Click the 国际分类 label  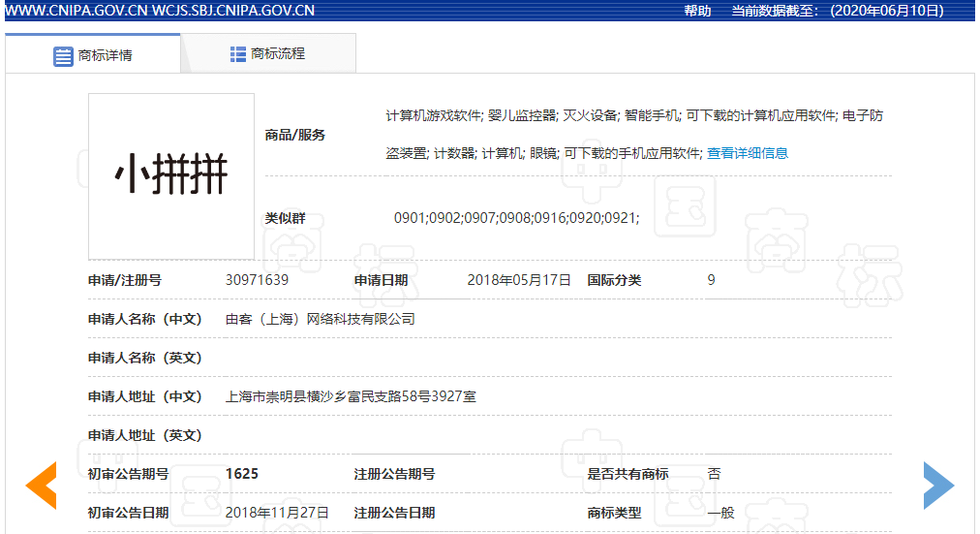tap(614, 280)
